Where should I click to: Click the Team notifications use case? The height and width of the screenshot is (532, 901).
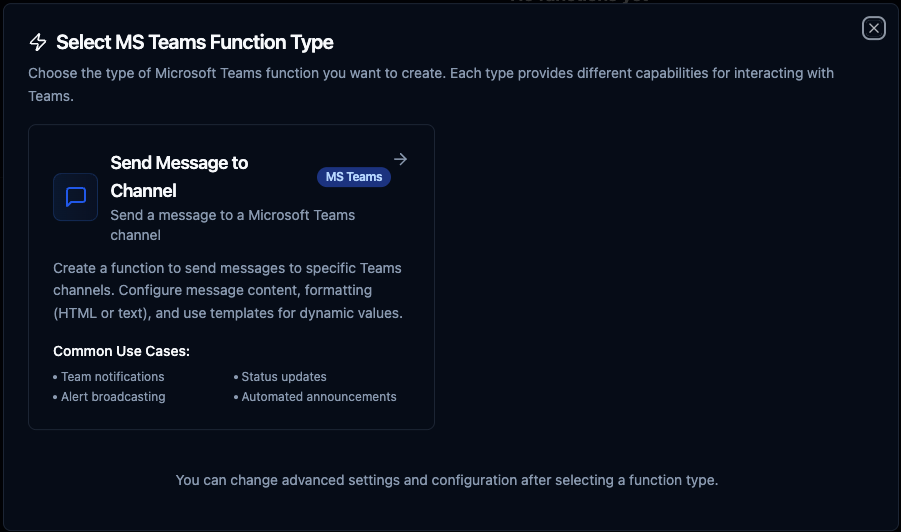pos(112,377)
